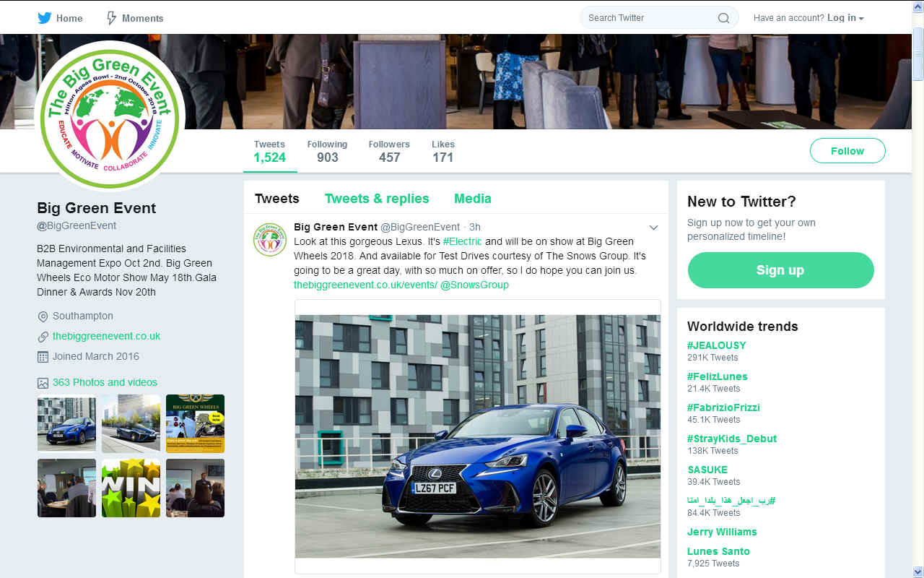Click the @BigGreenEvent handle in tweet header
The image size is (924, 578).
coord(420,227)
